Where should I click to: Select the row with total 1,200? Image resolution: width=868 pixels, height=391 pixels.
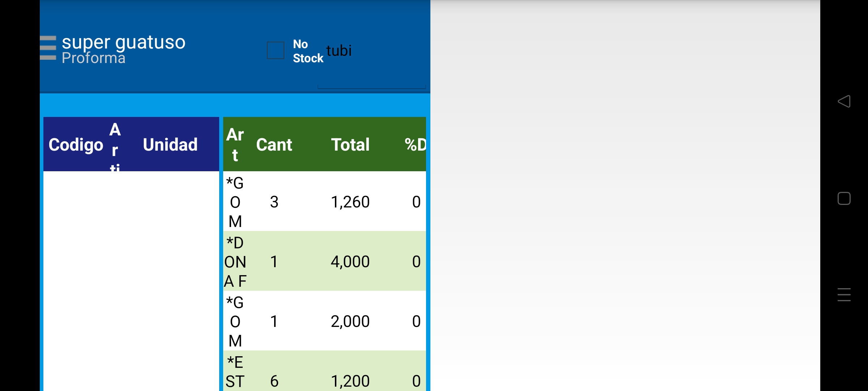click(350, 381)
